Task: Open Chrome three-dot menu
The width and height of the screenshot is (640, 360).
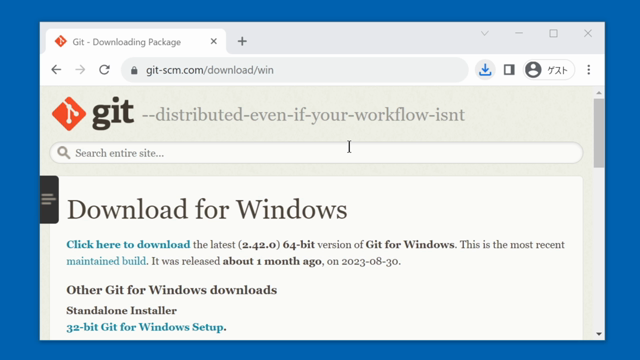Action: (x=589, y=70)
